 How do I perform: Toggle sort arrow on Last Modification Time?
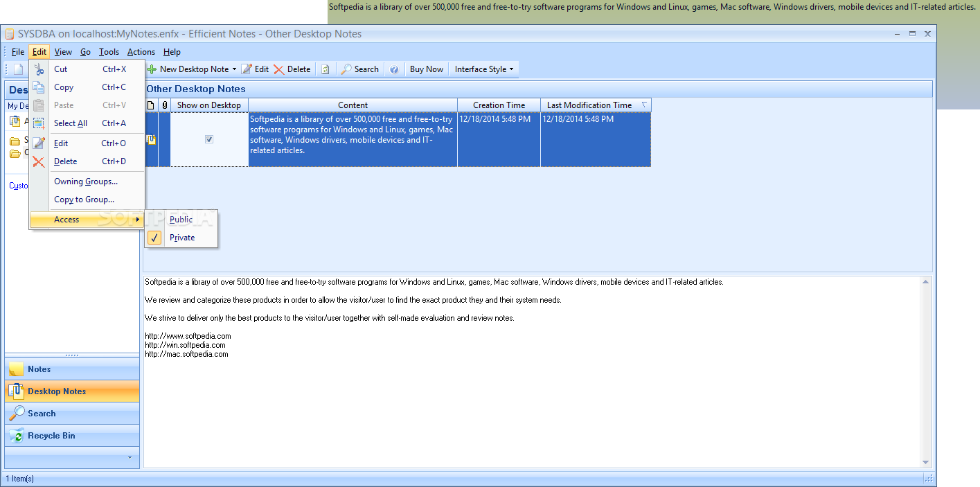tap(644, 105)
